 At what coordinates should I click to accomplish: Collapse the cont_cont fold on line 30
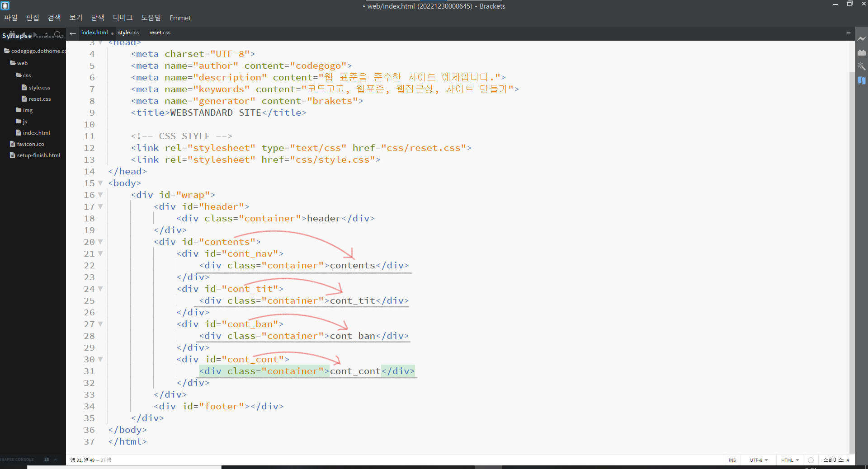[x=100, y=359]
